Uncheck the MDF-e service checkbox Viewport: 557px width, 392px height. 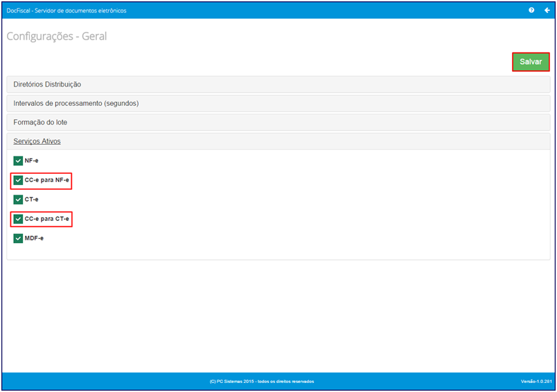(x=18, y=238)
